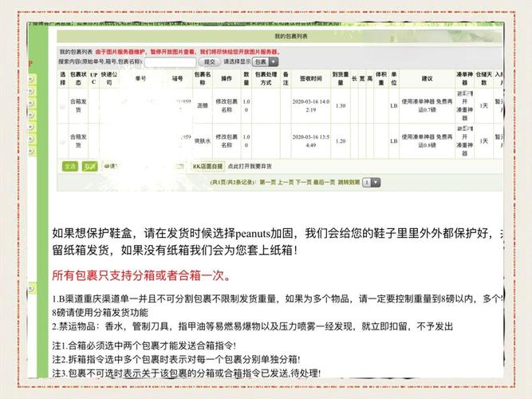Click the 签收时间 column header
The height and width of the screenshot is (399, 532).
[x=310, y=78]
